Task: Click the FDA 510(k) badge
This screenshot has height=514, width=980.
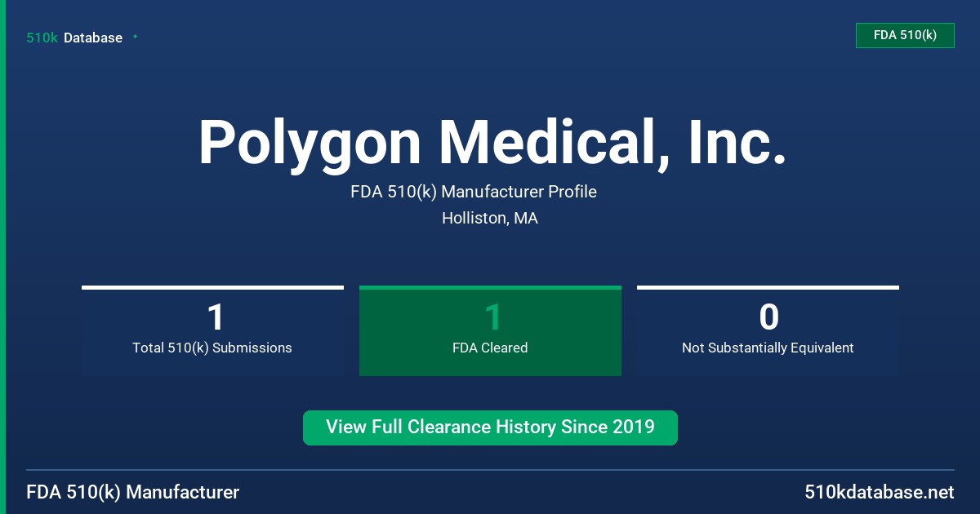Action: coord(905,35)
